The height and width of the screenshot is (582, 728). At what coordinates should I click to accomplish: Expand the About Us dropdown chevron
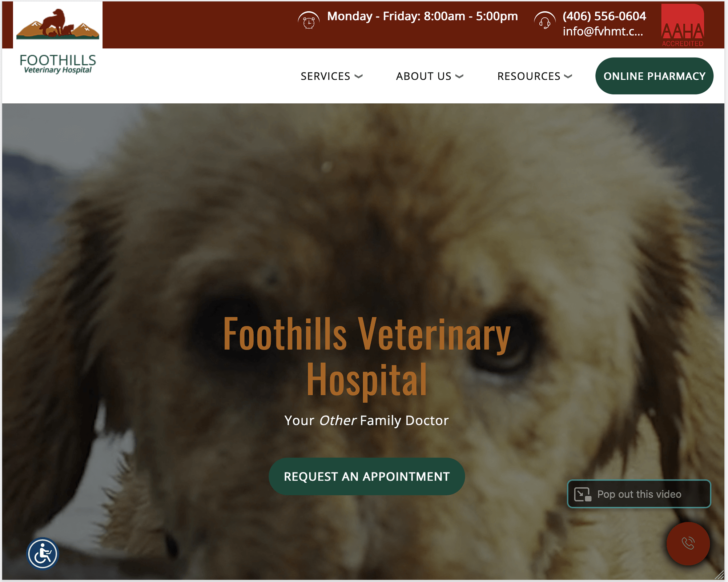click(459, 76)
